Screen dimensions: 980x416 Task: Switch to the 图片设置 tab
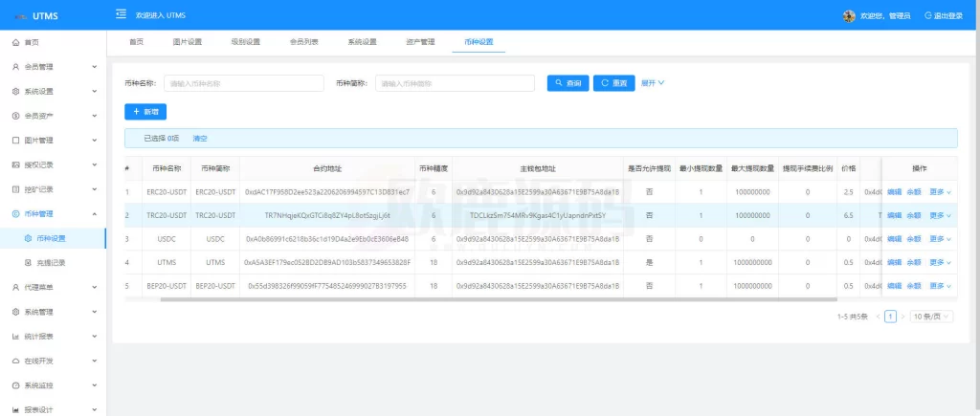click(x=188, y=42)
